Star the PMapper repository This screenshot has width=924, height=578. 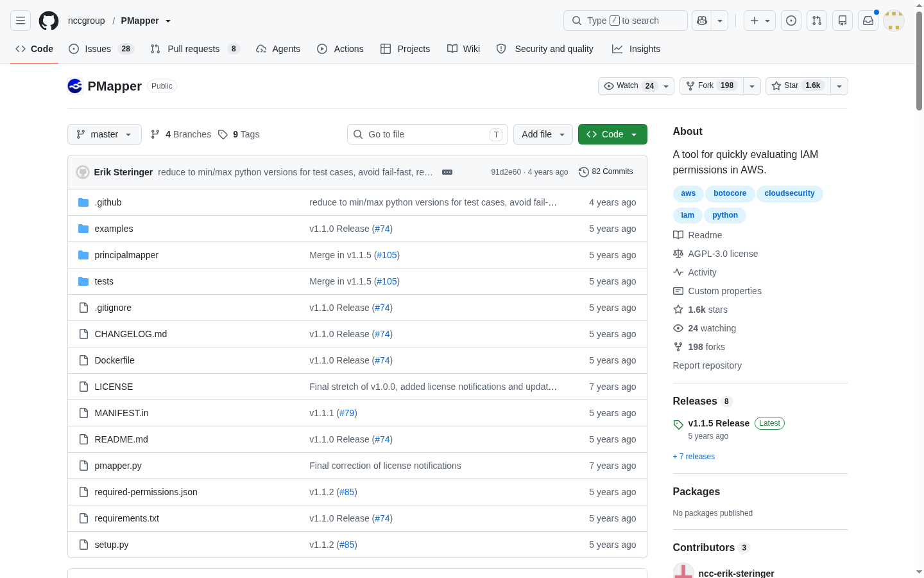point(798,86)
